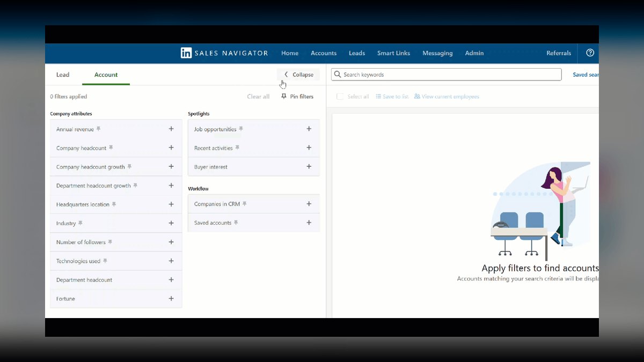Open Leads in navigation bar
The height and width of the screenshot is (362, 644).
tap(357, 53)
